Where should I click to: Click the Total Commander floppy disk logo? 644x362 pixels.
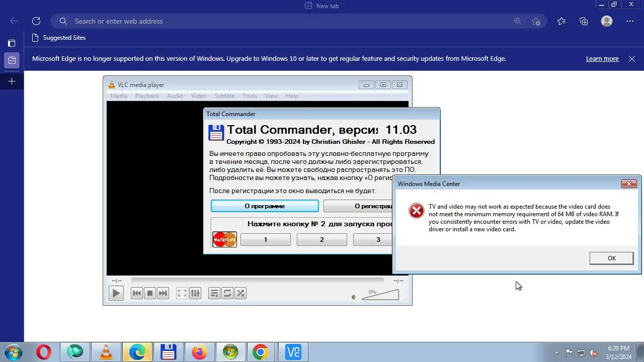216,133
